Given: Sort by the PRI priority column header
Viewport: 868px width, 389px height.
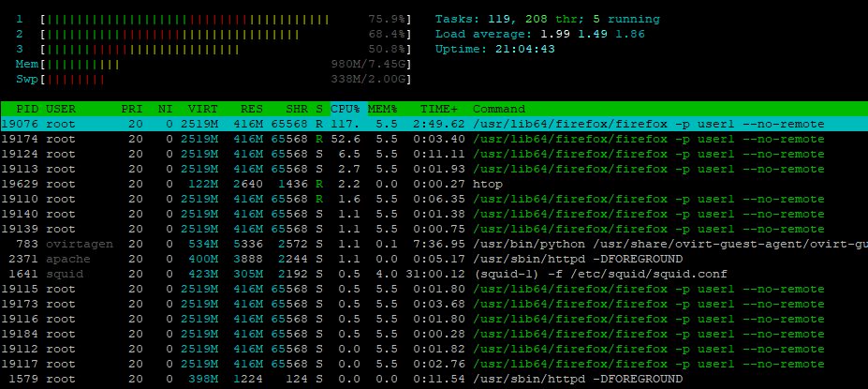Looking at the screenshot, I should [x=132, y=109].
